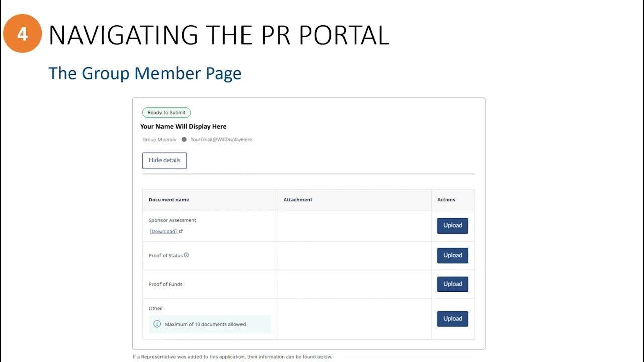Click the grey dot beside Group Member
The image size is (644, 362).
[184, 140]
